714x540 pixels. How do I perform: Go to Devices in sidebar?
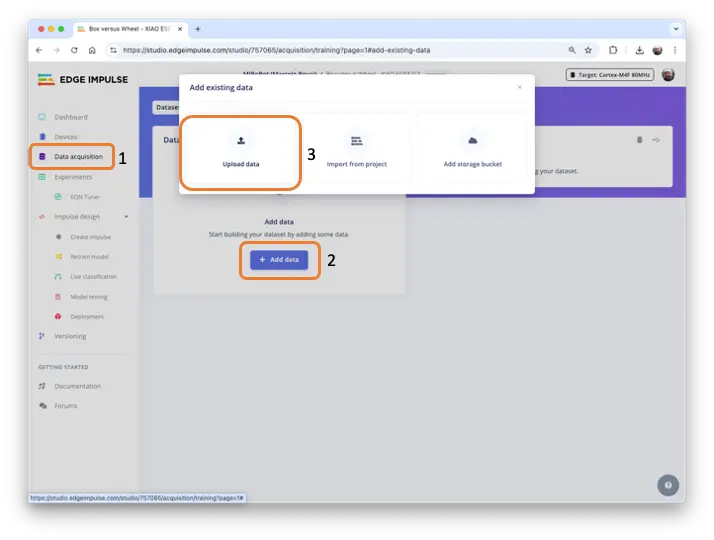pyautogui.click(x=65, y=136)
